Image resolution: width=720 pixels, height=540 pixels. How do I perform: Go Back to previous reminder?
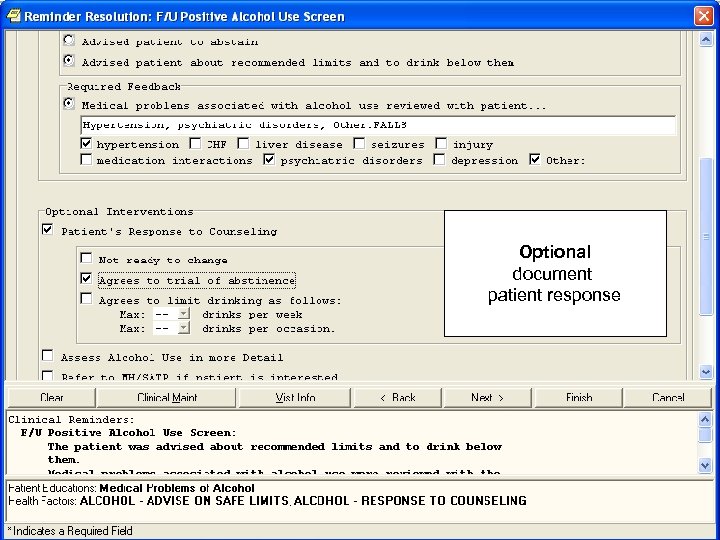(x=398, y=397)
